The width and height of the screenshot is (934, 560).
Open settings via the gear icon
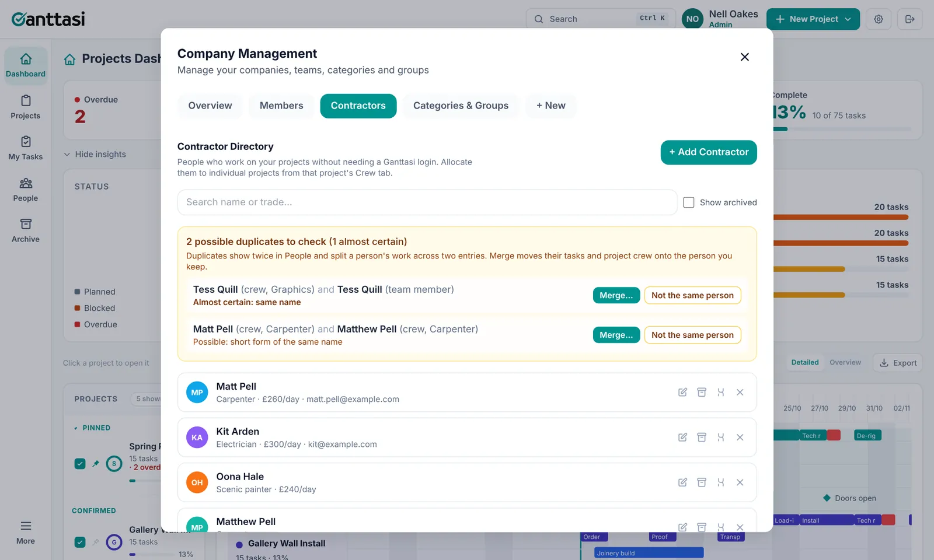coord(879,19)
